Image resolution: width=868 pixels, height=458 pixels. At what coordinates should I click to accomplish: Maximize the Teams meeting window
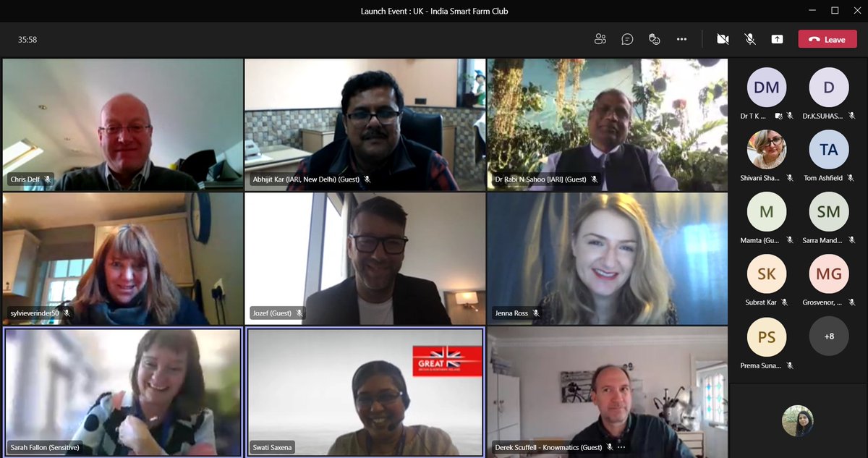(835, 11)
